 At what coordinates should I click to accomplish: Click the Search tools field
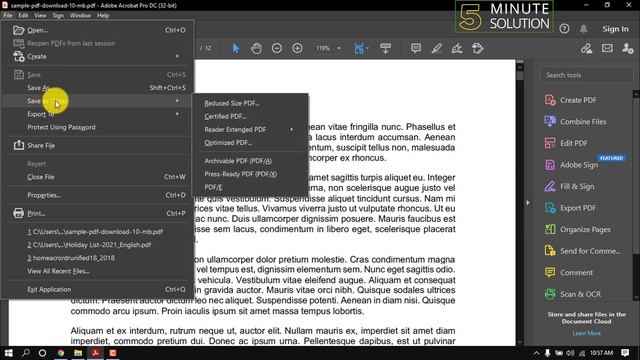[587, 75]
